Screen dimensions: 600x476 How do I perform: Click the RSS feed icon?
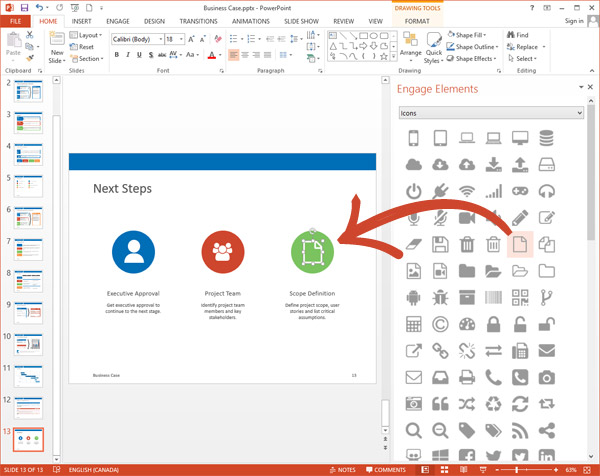(x=520, y=430)
